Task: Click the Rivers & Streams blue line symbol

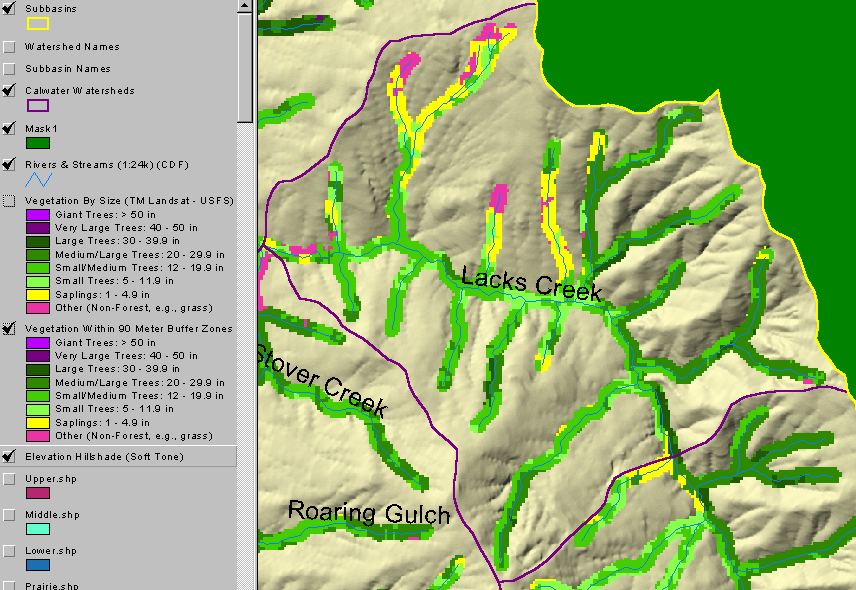Action: click(x=38, y=180)
